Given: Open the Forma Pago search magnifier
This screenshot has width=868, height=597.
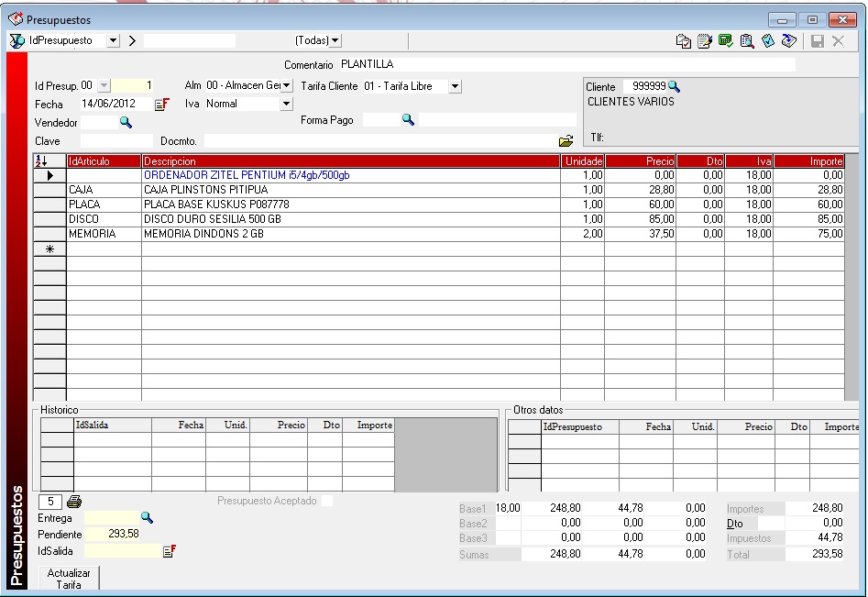Looking at the screenshot, I should (408, 119).
